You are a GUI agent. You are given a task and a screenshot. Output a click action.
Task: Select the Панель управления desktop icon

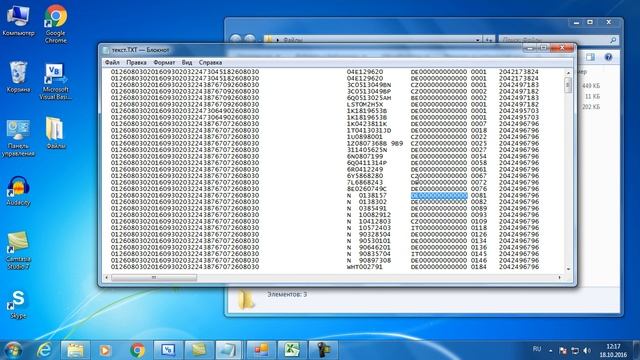(x=18, y=138)
